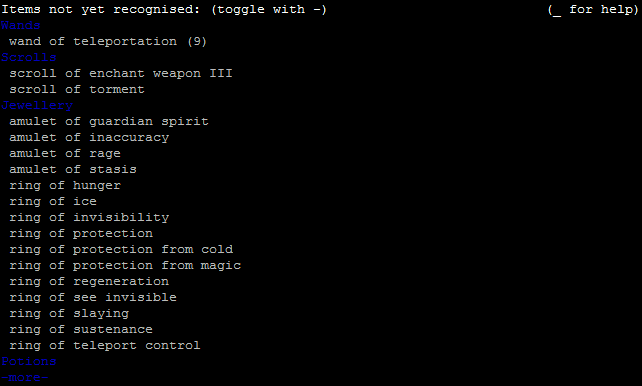Select the amulet of rage entry
This screenshot has height=386, width=642.
[x=65, y=153]
